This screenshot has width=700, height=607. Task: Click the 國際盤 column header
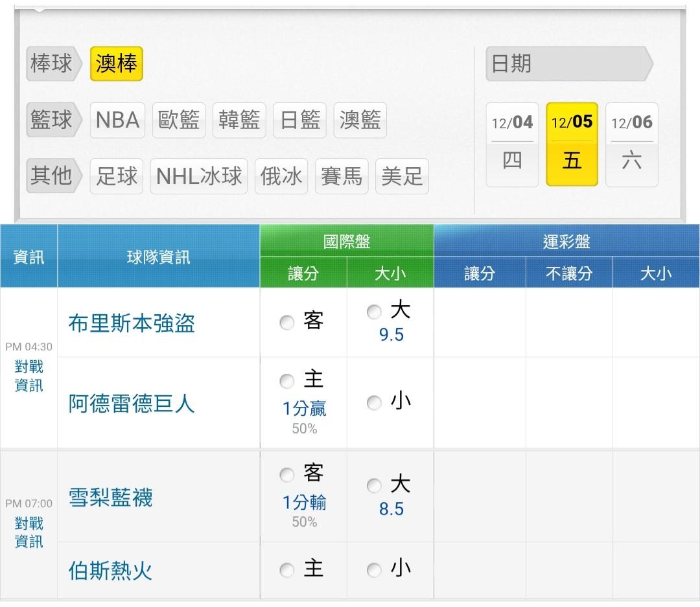point(346,241)
